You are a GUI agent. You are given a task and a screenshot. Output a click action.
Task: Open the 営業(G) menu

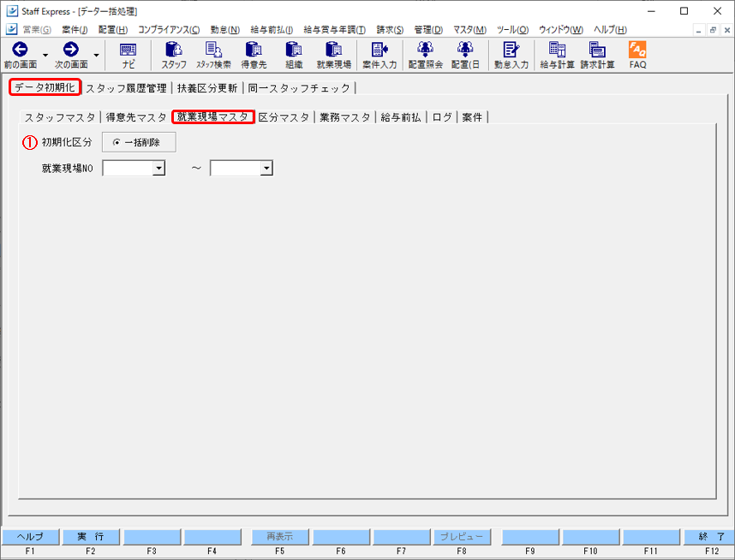click(x=37, y=29)
